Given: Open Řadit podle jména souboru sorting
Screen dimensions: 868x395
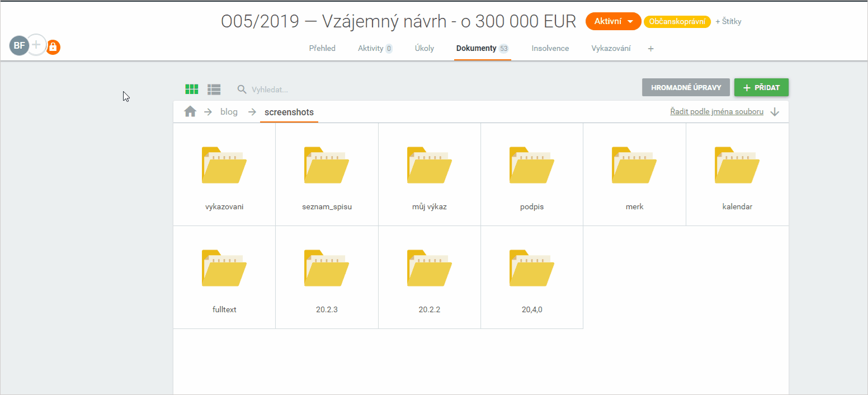Looking at the screenshot, I should pyautogui.click(x=716, y=112).
